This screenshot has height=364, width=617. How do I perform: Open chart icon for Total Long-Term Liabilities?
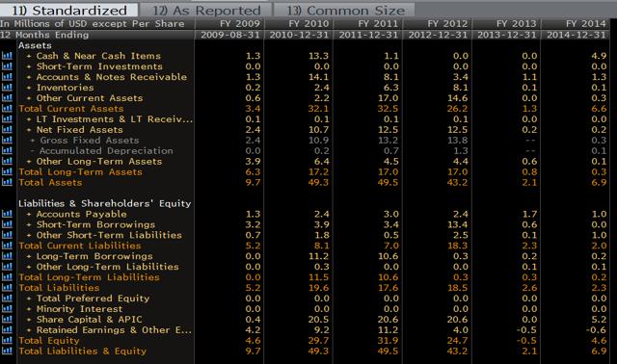coord(7,277)
